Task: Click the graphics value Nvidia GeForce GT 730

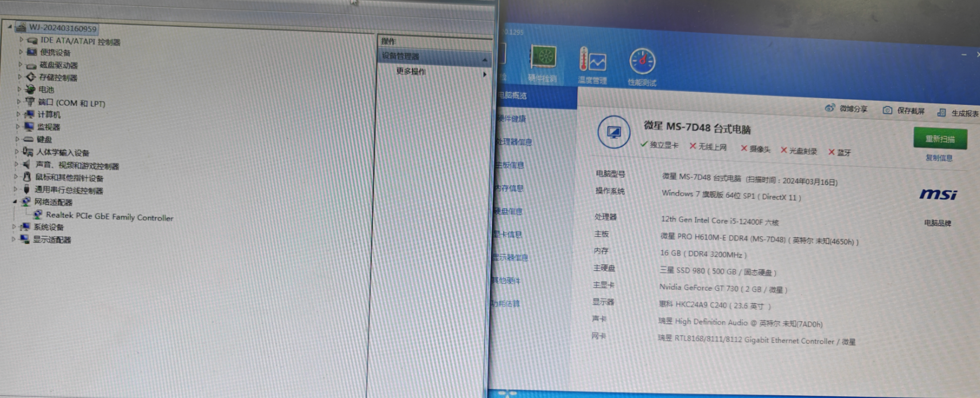Action: [723, 288]
